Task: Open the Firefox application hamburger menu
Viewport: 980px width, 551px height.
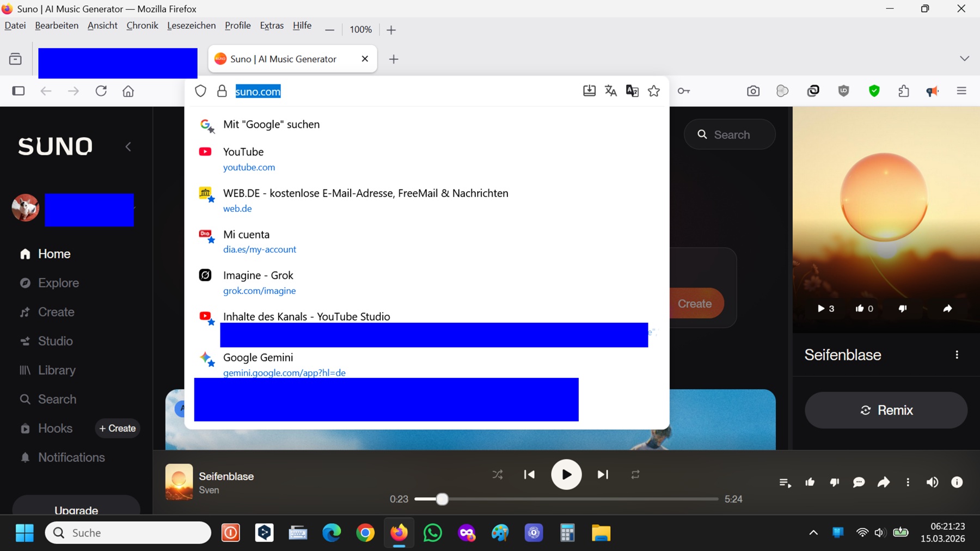Action: point(961,91)
